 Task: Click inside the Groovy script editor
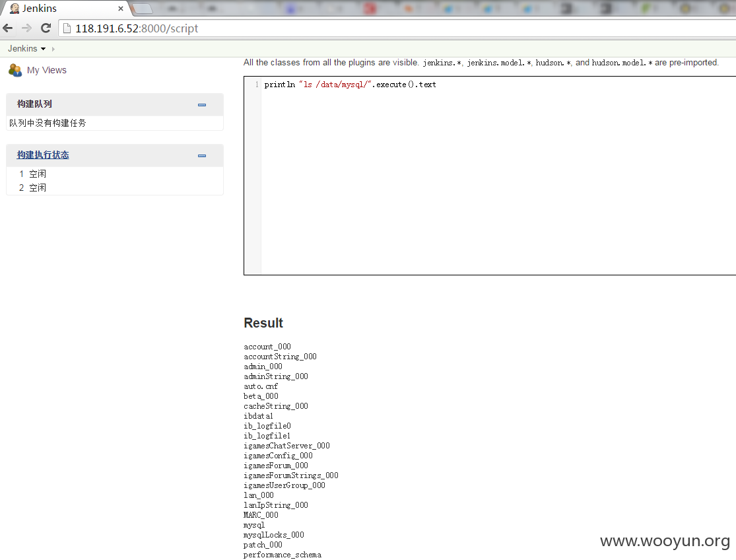tap(498, 176)
